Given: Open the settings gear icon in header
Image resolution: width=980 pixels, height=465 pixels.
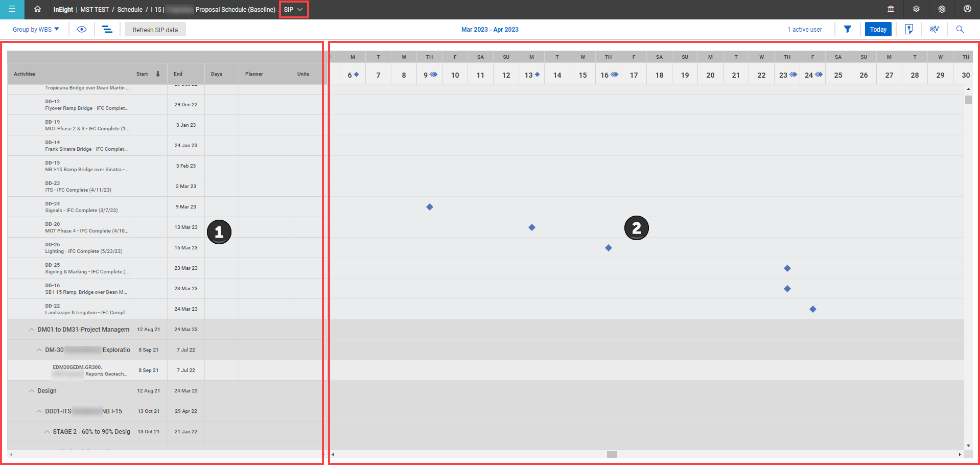Looking at the screenshot, I should point(916,9).
